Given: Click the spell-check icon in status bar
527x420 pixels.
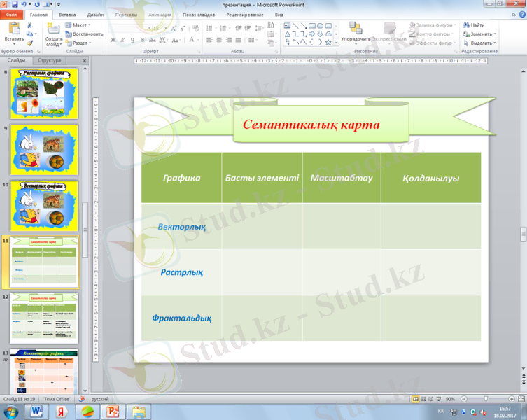Looking at the screenshot, I should [x=82, y=398].
